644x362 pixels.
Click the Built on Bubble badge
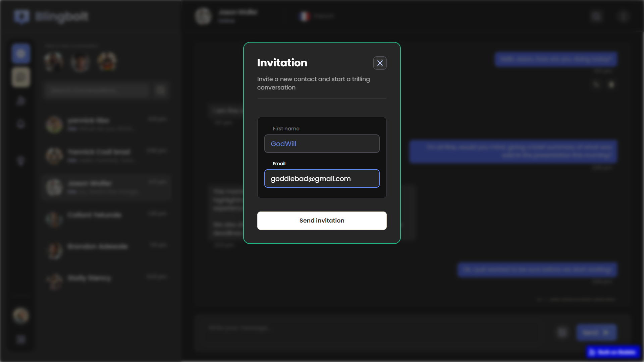pyautogui.click(x=613, y=352)
